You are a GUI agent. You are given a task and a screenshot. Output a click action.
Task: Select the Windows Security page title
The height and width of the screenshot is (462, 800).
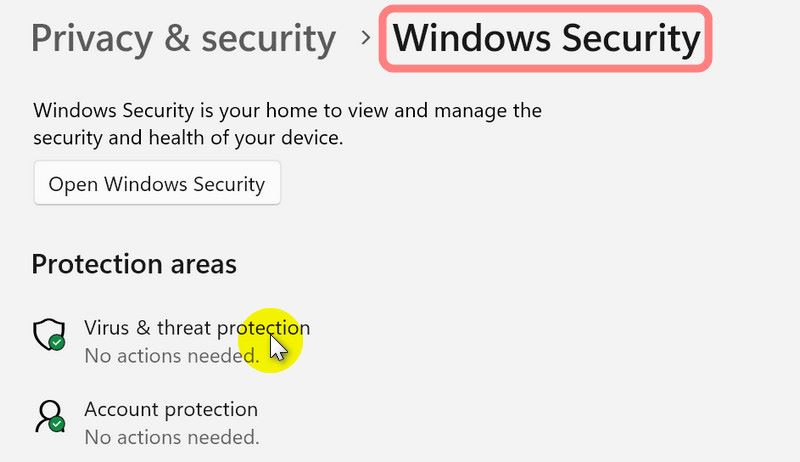[x=546, y=39]
